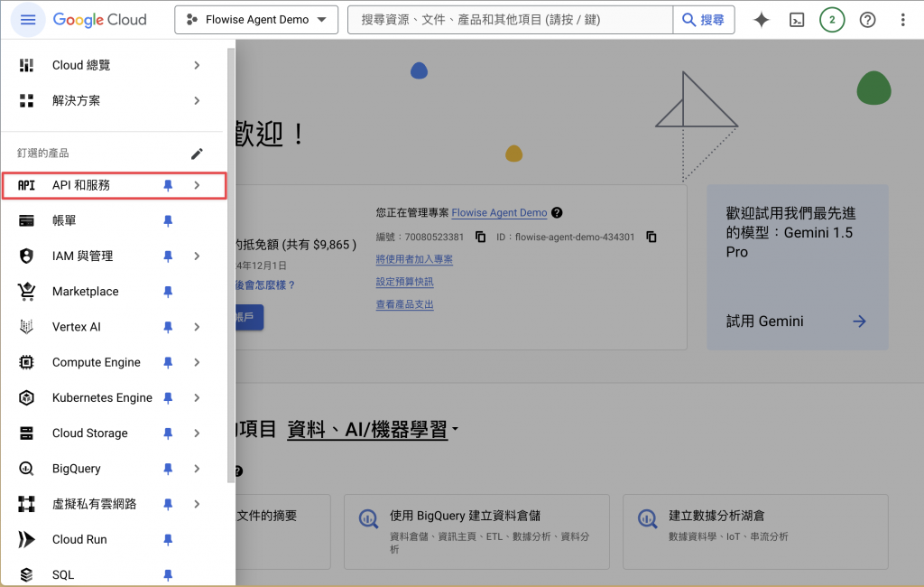Copy the project ID flowise-agent-demo-434301

coord(651,237)
